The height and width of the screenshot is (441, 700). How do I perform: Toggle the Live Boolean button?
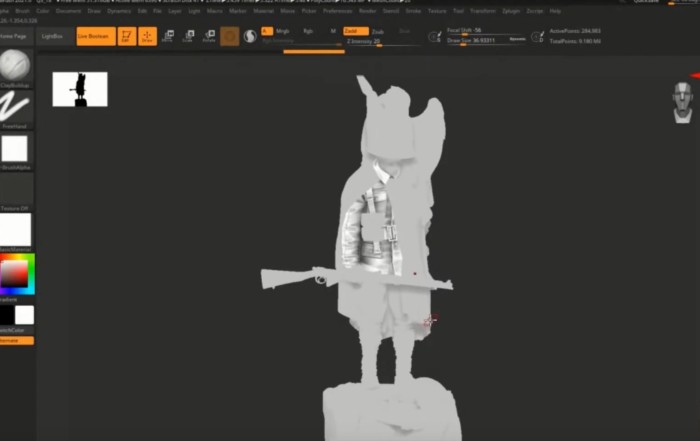point(95,36)
